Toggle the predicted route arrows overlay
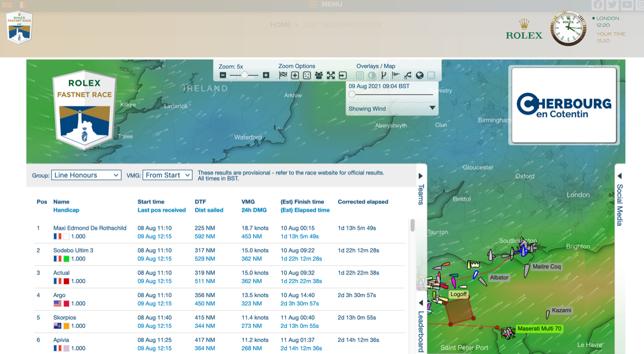Screen dimensions: 644x354 click(408, 76)
